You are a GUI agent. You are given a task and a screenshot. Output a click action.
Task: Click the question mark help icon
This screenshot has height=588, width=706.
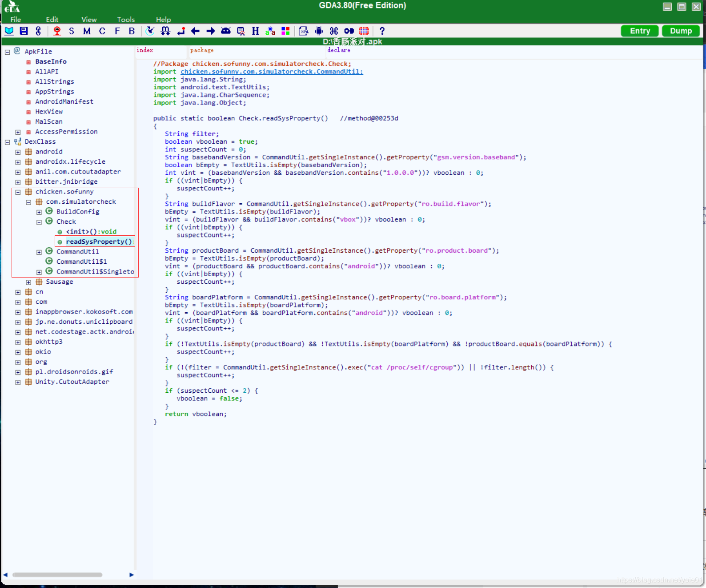coord(382,31)
